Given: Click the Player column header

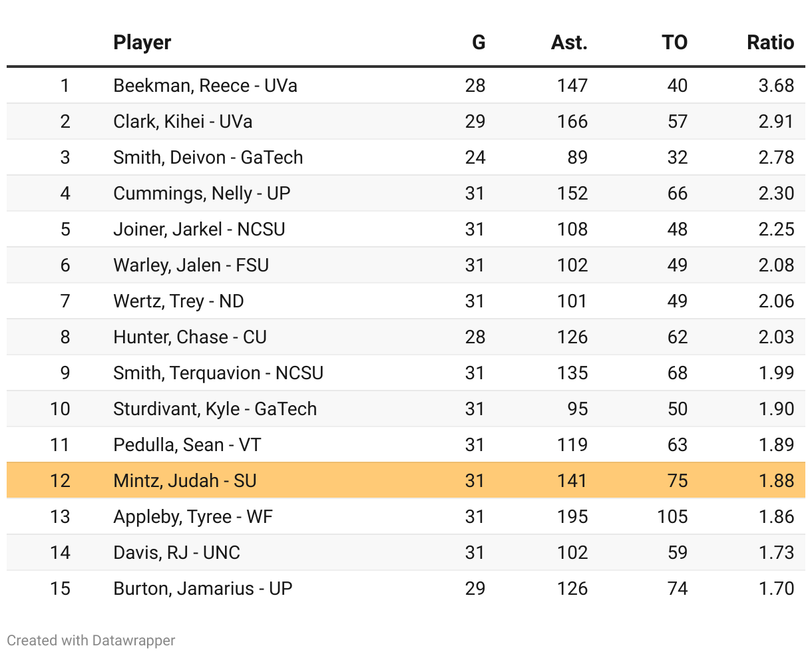Looking at the screenshot, I should tap(142, 43).
